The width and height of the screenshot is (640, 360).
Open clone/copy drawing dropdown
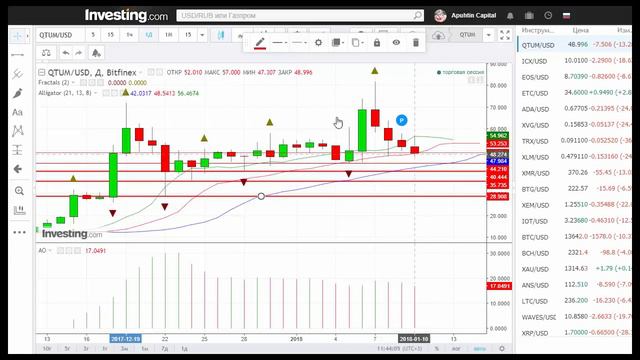(357, 42)
